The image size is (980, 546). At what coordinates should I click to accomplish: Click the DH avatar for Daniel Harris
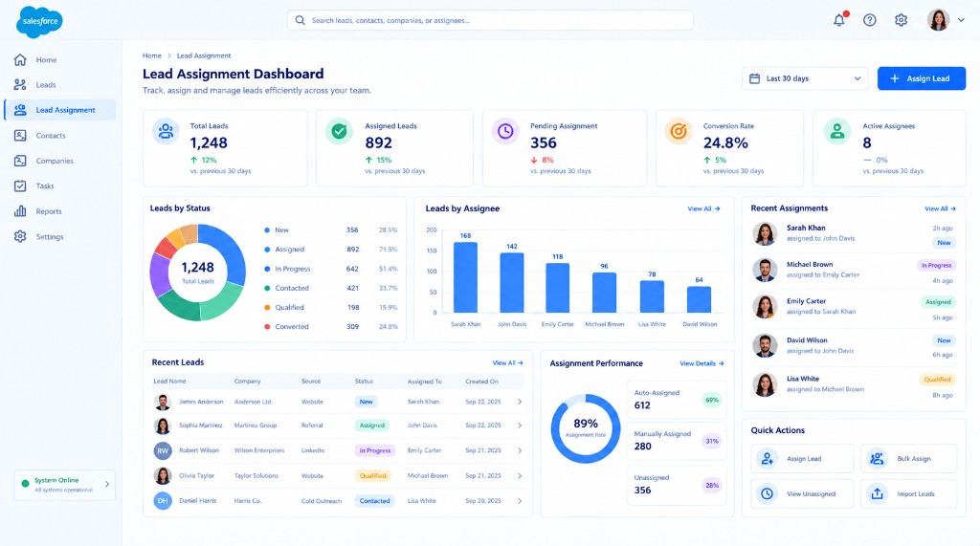163,501
